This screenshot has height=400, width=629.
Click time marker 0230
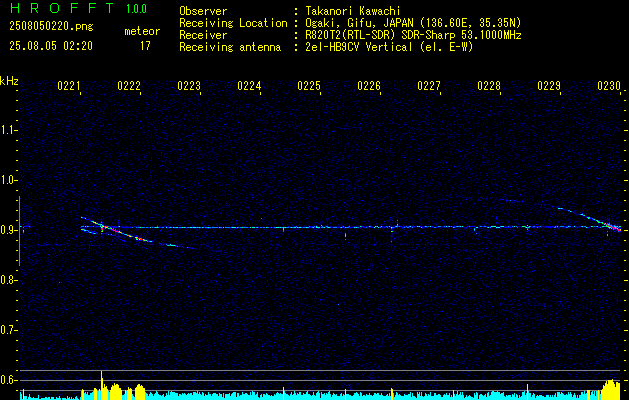tap(609, 86)
